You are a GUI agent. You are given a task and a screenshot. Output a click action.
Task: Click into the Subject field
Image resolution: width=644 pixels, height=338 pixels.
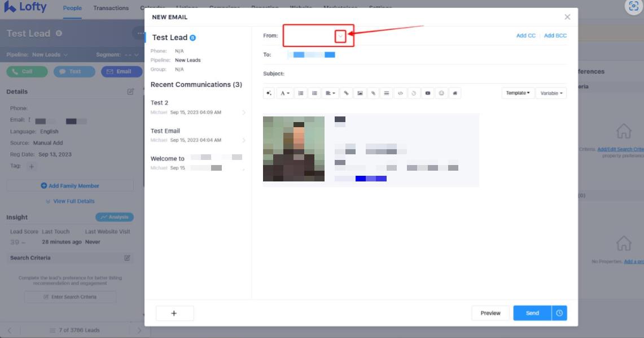[423, 73]
